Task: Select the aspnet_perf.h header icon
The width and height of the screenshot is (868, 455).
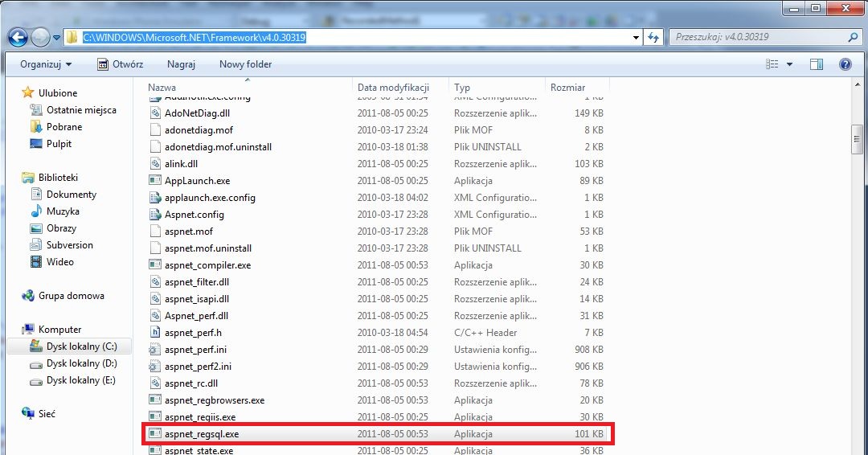Action: 155,333
